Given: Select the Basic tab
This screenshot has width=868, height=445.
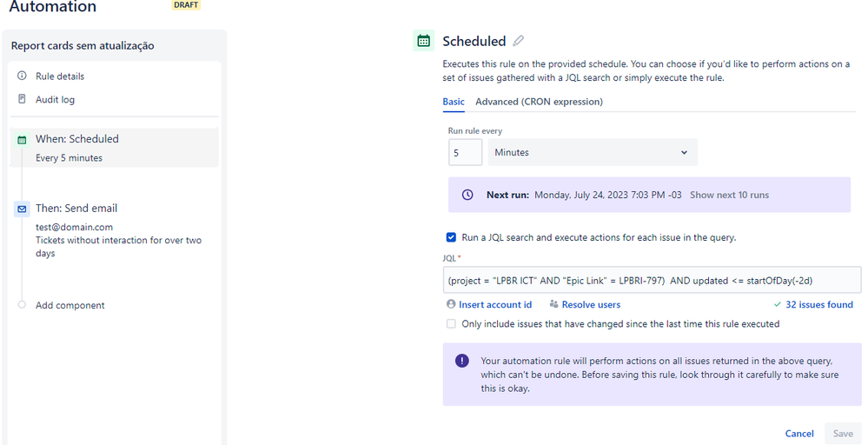Looking at the screenshot, I should click(x=454, y=102).
